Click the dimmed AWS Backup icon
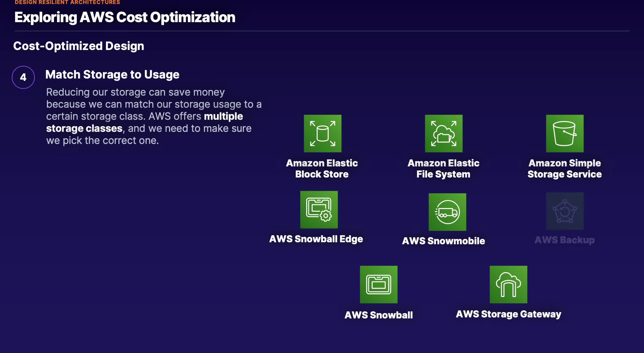Screen dimensions: 644x353 565,211
